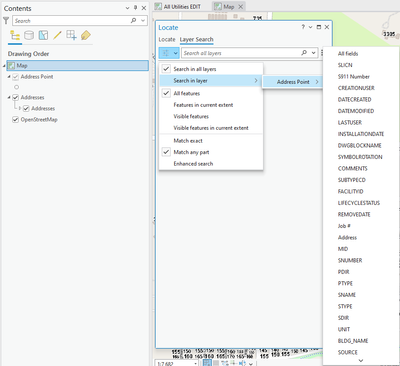Choose the SLICN field
400x366 pixels.
[x=345, y=65]
